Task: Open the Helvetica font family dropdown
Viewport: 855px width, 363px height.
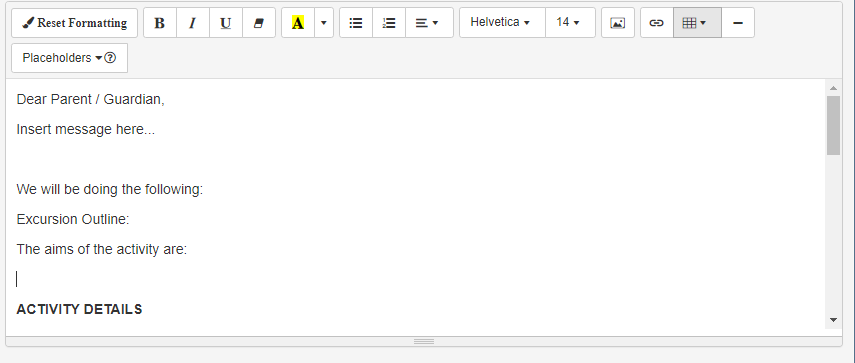Action: 502,23
